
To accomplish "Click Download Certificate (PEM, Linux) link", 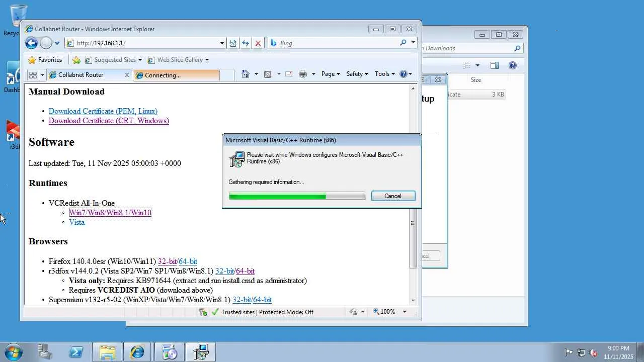I will 103,111.
